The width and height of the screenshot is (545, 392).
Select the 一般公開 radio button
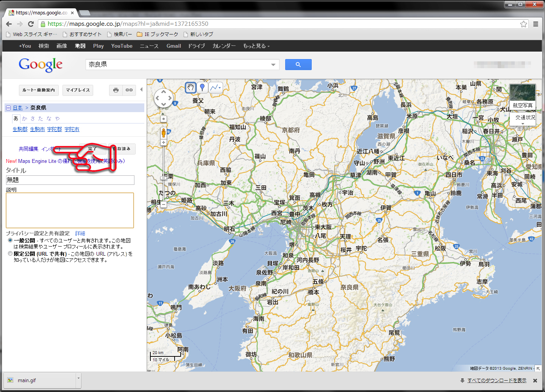(x=10, y=241)
